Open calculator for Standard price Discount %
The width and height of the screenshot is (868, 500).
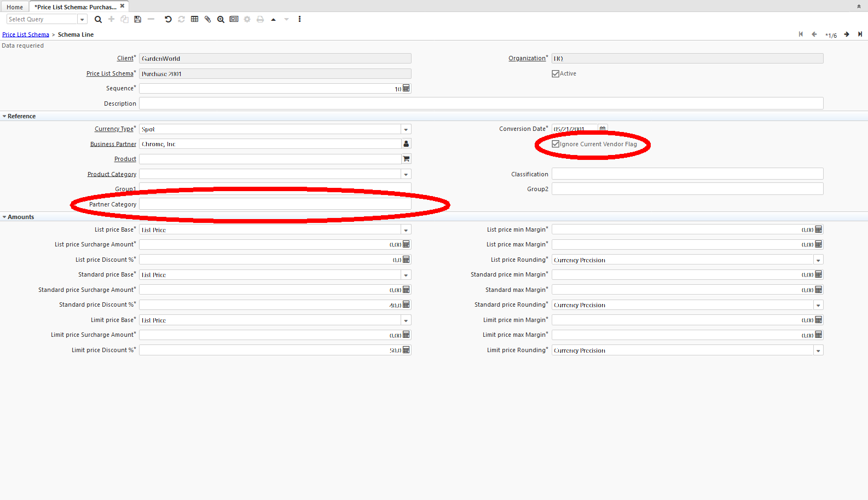tap(406, 305)
